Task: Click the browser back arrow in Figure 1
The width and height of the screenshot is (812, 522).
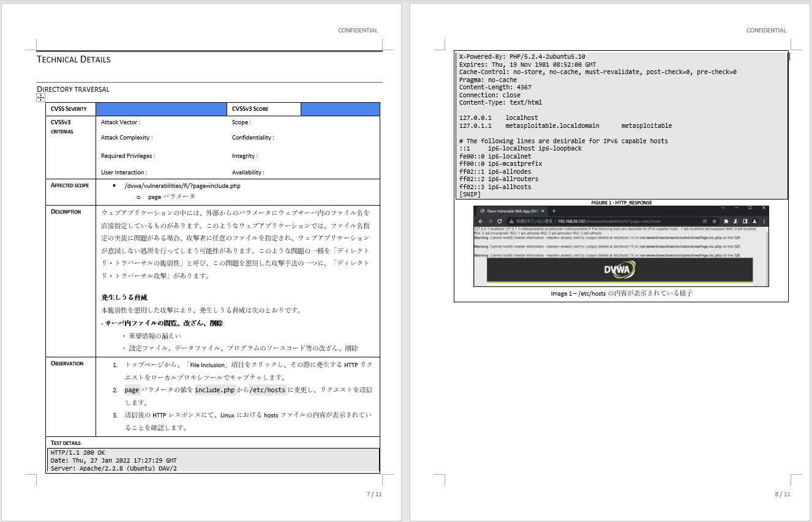Action: click(x=481, y=221)
